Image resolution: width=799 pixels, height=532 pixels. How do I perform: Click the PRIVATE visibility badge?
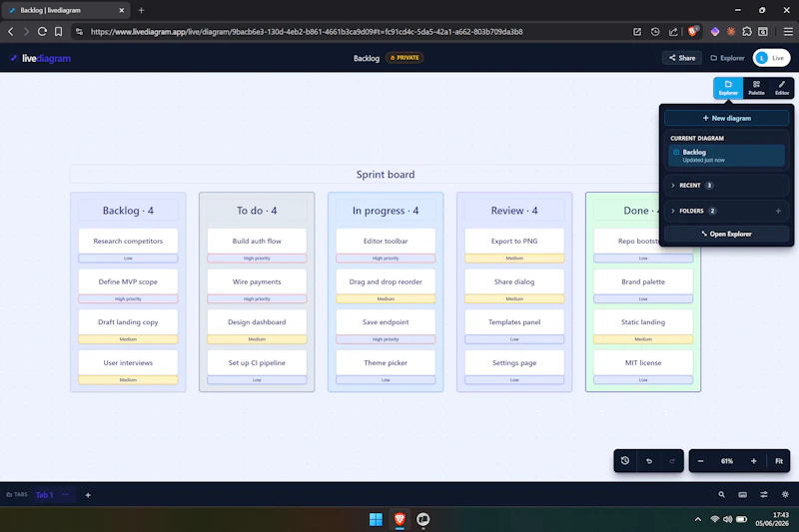404,58
